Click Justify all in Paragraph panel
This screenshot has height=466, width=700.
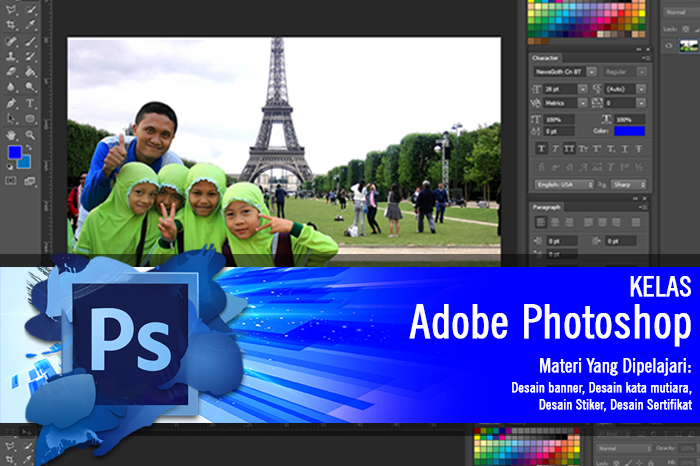[636, 222]
